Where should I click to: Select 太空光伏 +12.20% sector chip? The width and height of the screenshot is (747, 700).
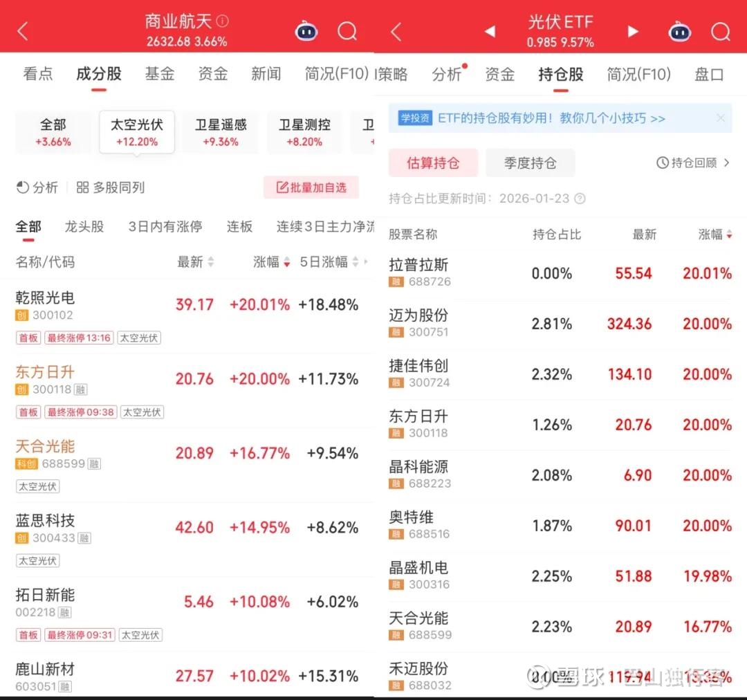pos(137,132)
